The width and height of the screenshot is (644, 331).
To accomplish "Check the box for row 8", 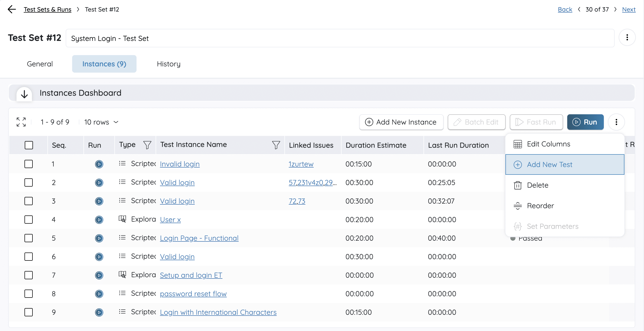I will pos(29,294).
